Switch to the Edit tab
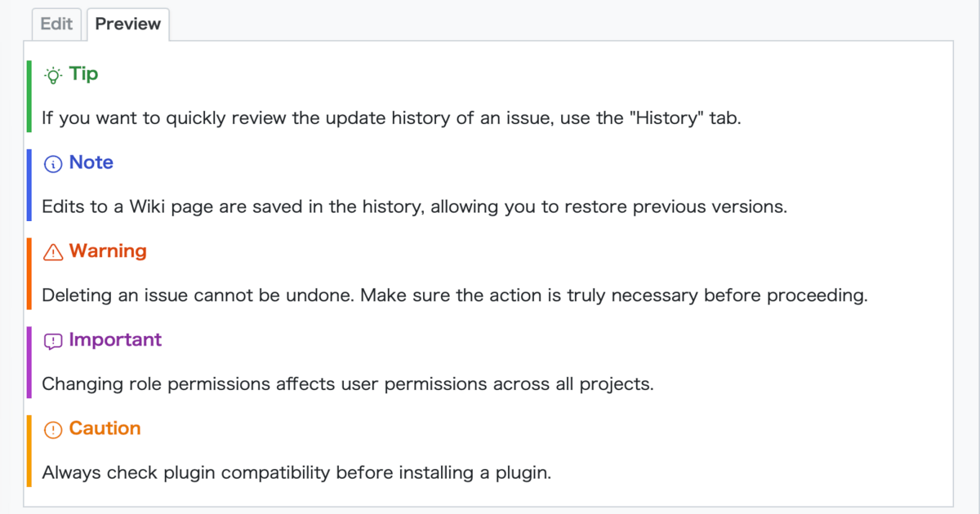The image size is (980, 514). [x=57, y=24]
